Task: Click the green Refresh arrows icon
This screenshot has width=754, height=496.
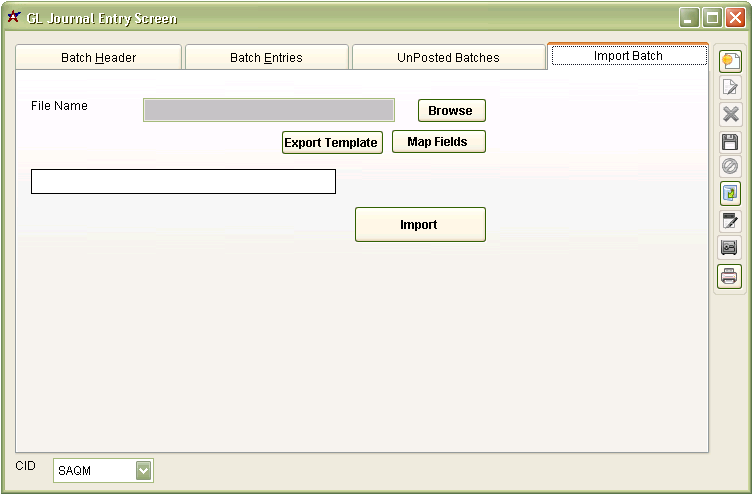Action: 730,194
